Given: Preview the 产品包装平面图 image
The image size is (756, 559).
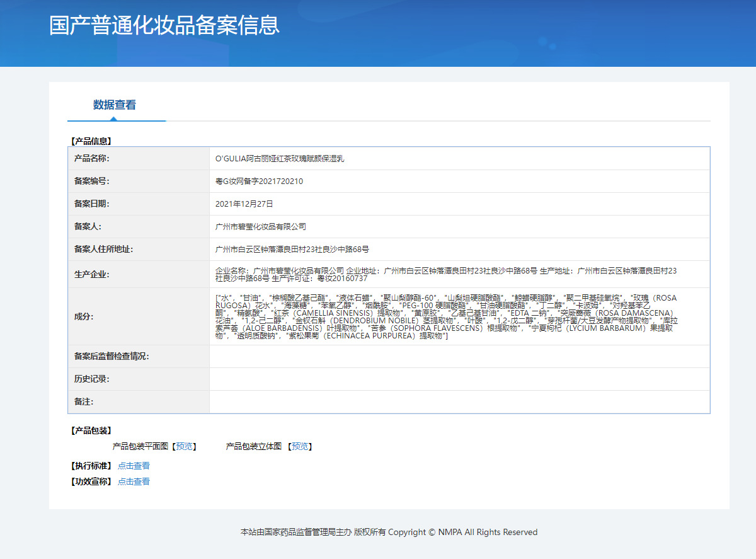Looking at the screenshot, I should coord(185,447).
